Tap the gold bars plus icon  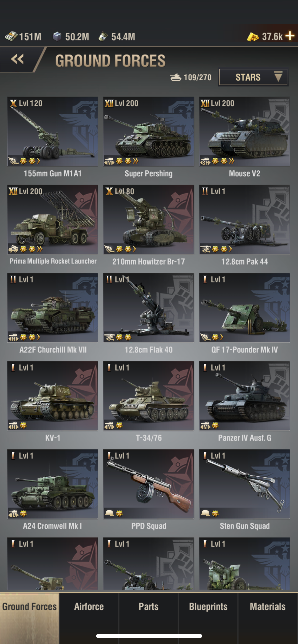click(x=290, y=36)
